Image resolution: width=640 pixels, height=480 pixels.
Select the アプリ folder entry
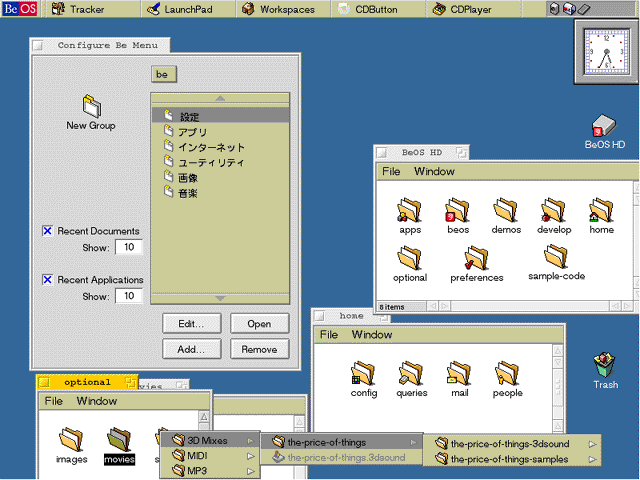pos(220,132)
